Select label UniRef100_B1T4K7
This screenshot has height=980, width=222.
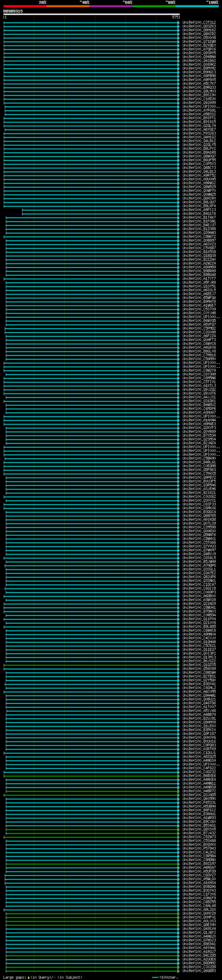tap(199, 218)
